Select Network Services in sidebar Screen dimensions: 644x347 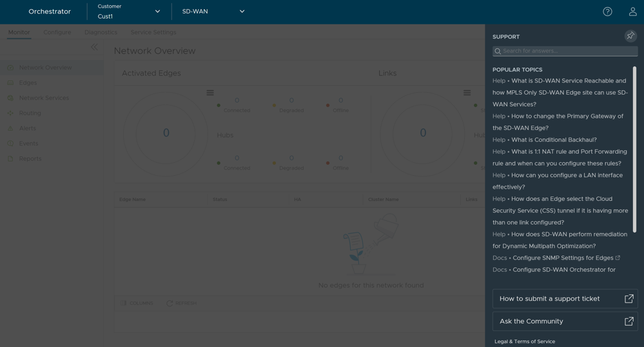(x=44, y=98)
